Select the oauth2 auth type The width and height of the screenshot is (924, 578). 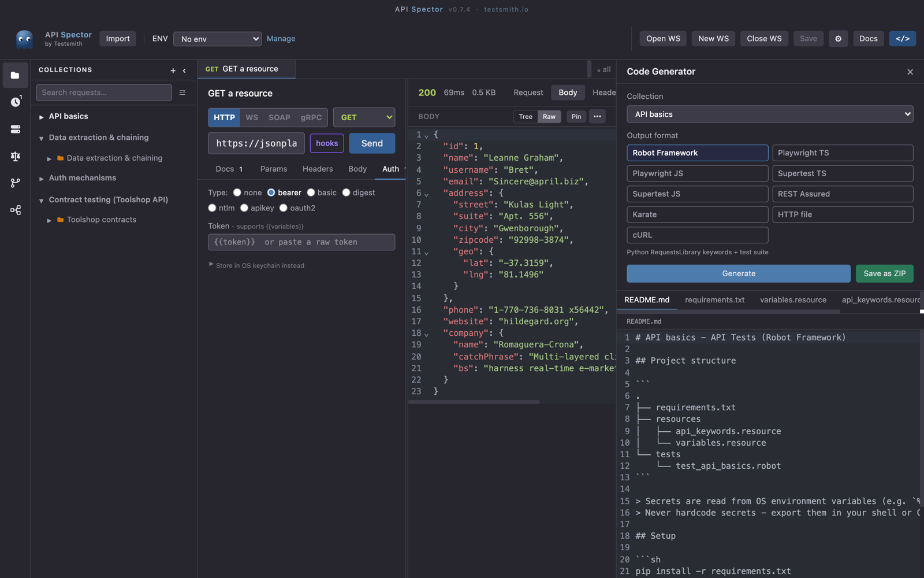pyautogui.click(x=283, y=208)
